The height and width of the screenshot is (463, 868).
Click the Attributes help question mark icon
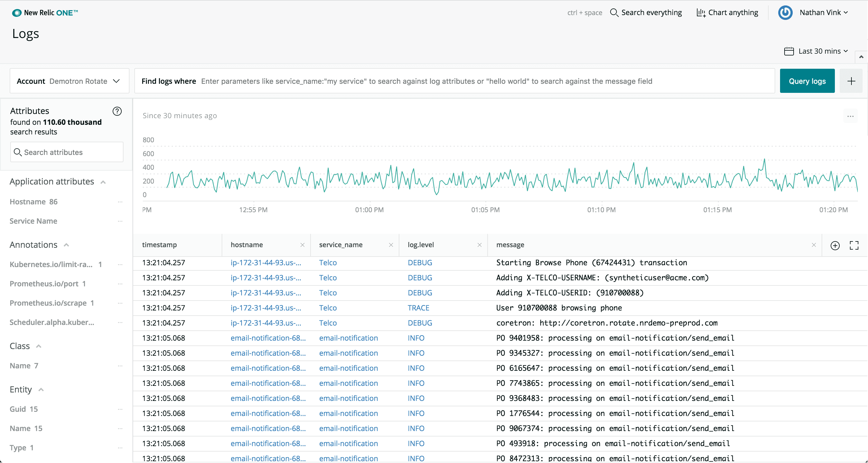(x=117, y=111)
